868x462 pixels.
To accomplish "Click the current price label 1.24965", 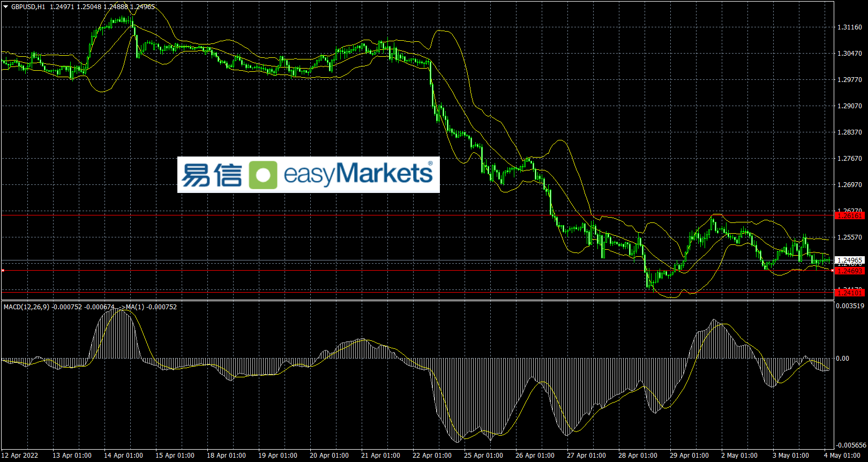I will [850, 260].
